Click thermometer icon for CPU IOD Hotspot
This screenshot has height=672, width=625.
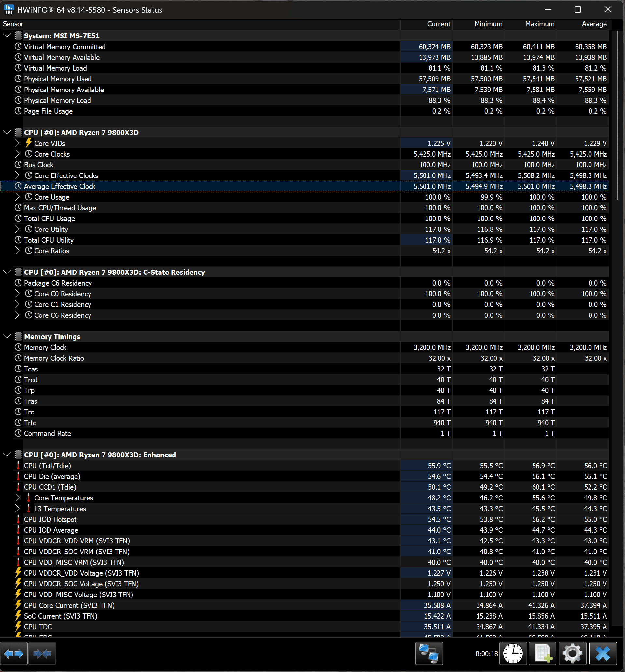coord(18,519)
